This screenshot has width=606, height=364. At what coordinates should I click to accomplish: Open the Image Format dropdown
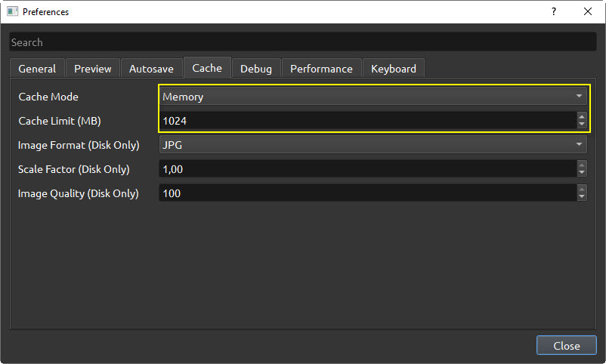point(373,144)
